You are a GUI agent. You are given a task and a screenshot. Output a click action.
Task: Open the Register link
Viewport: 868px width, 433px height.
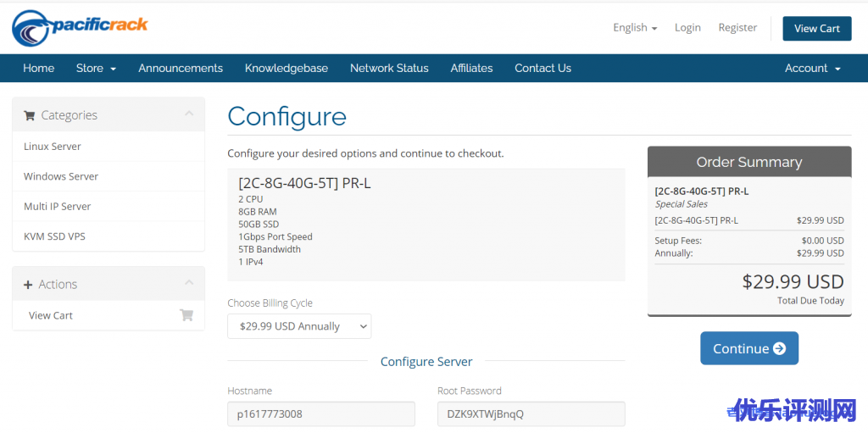coord(737,28)
